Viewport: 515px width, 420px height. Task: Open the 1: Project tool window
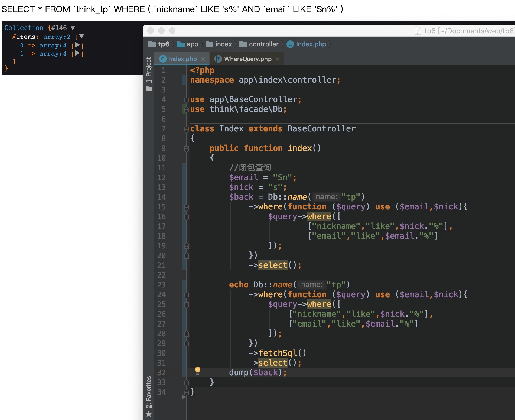(x=148, y=70)
